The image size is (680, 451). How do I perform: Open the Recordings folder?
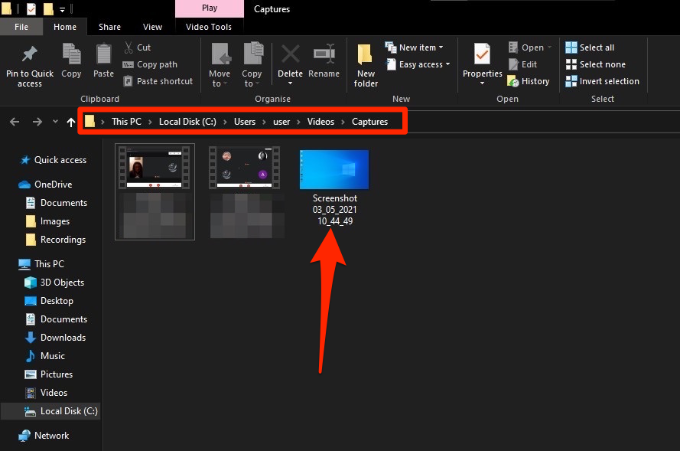point(56,240)
